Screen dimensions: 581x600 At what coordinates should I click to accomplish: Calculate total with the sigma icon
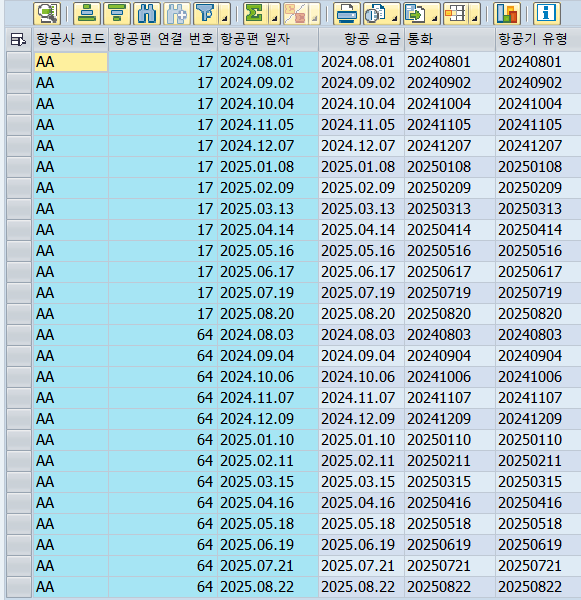[x=255, y=13]
